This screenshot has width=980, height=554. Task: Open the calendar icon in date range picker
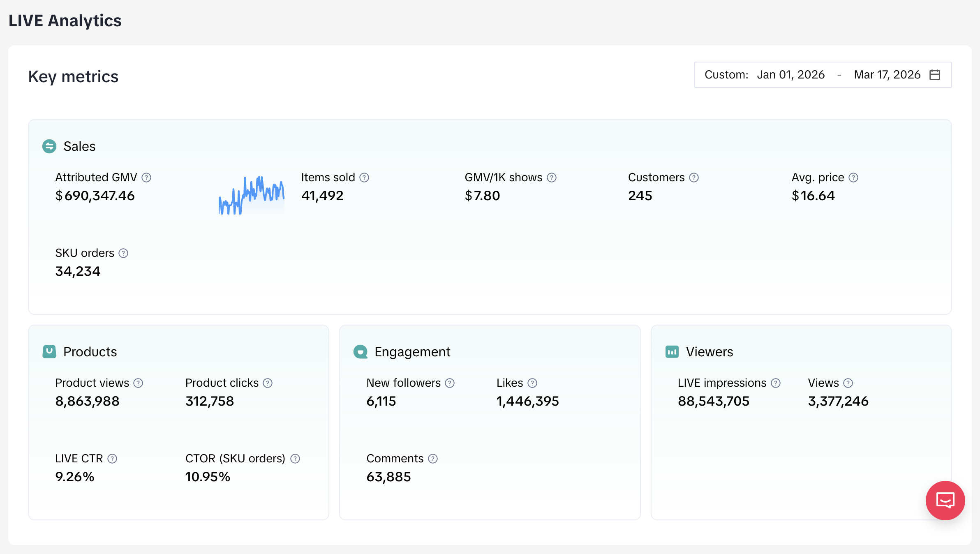click(935, 75)
